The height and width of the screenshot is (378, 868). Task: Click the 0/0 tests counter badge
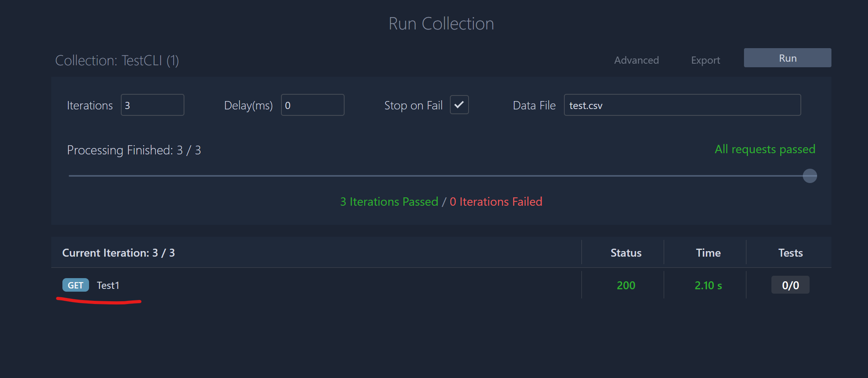point(790,284)
